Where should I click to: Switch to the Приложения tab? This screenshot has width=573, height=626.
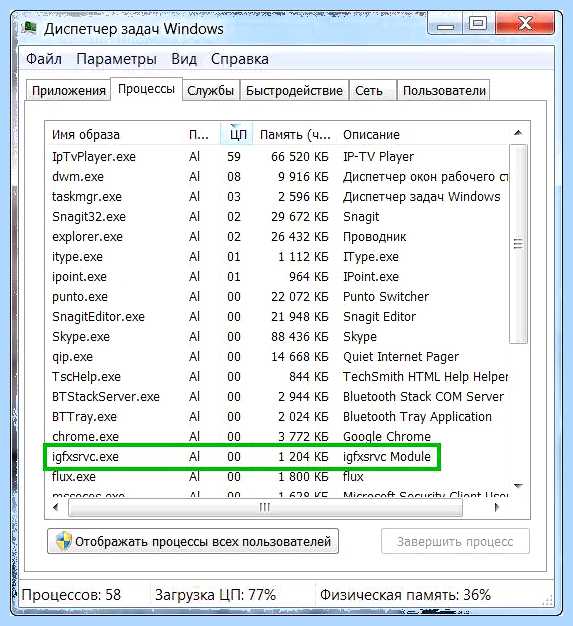click(69, 91)
